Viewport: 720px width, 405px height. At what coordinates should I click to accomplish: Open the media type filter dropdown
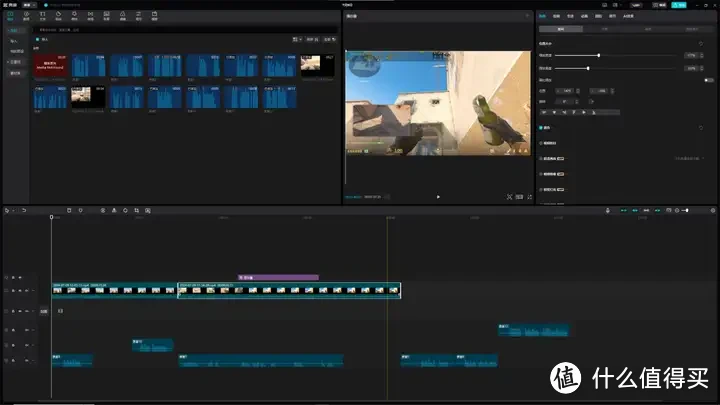pyautogui.click(x=330, y=39)
